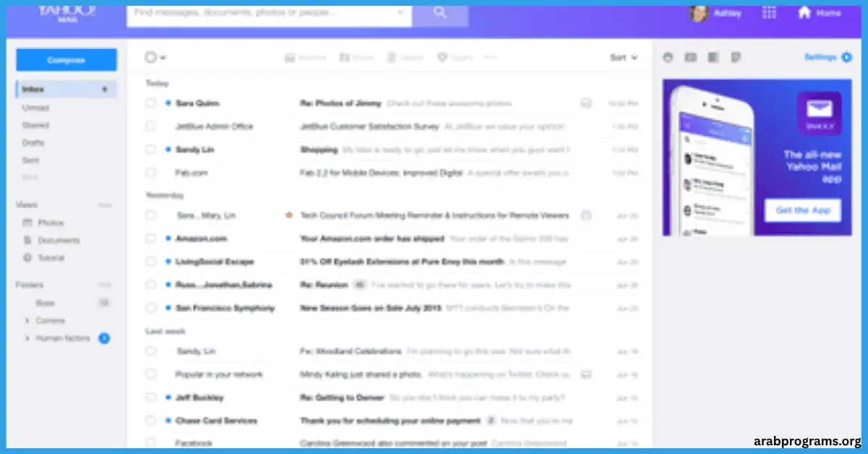Screen dimensions: 868x454
Task: Open the "Re: Reunion" email from Russ
Action: (x=323, y=284)
